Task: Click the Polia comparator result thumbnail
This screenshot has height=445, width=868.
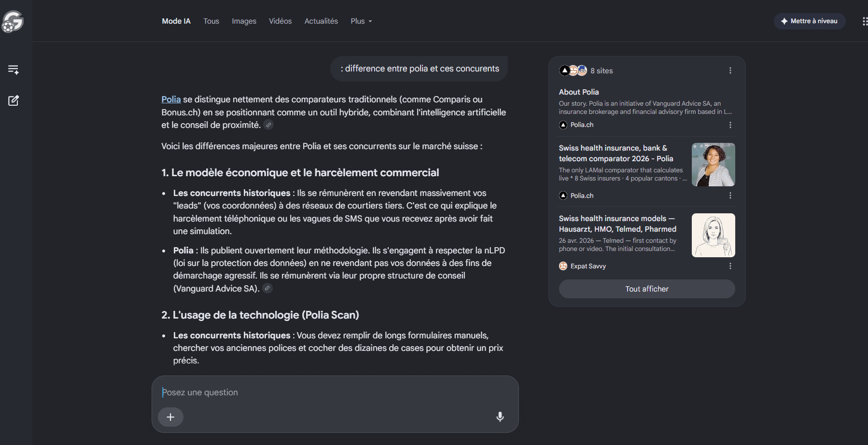Action: 713,165
